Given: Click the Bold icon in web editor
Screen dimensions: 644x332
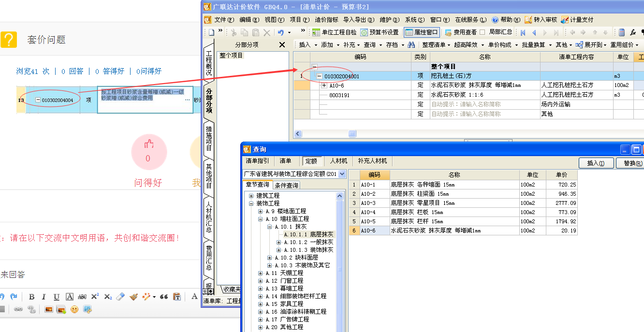Looking at the screenshot, I should point(32,297).
